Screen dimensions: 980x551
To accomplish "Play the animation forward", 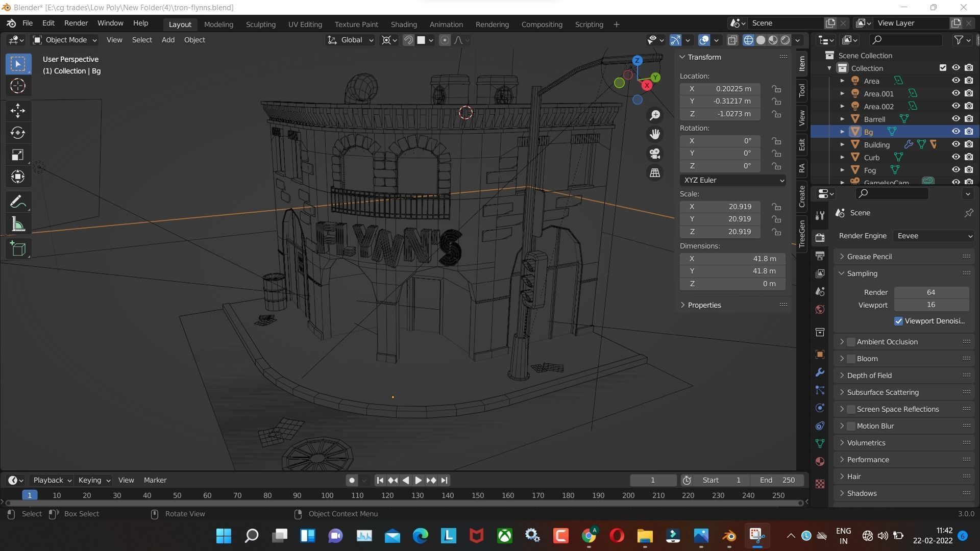I will 418,480.
